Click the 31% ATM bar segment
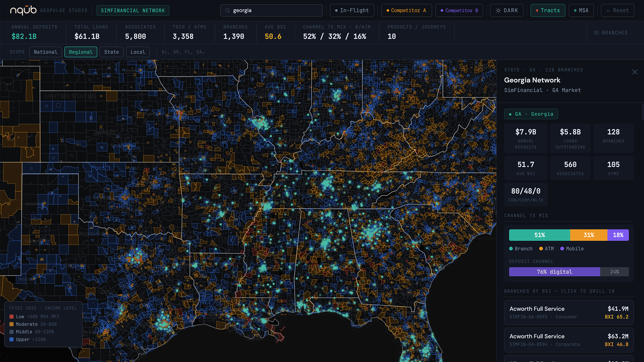This screenshot has width=644, height=362. (x=589, y=235)
